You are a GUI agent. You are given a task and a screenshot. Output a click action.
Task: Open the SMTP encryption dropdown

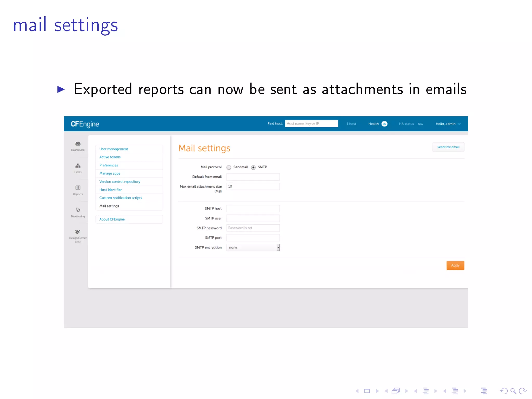[253, 248]
